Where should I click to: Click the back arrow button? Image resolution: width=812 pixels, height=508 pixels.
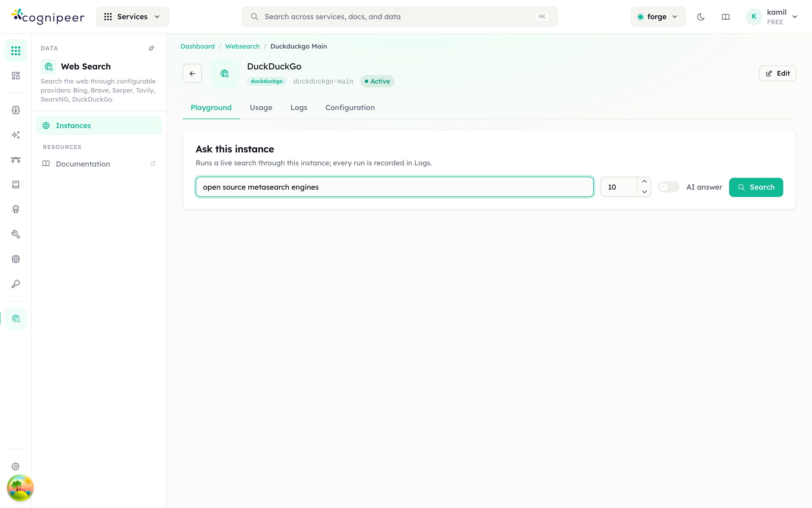tap(192, 73)
